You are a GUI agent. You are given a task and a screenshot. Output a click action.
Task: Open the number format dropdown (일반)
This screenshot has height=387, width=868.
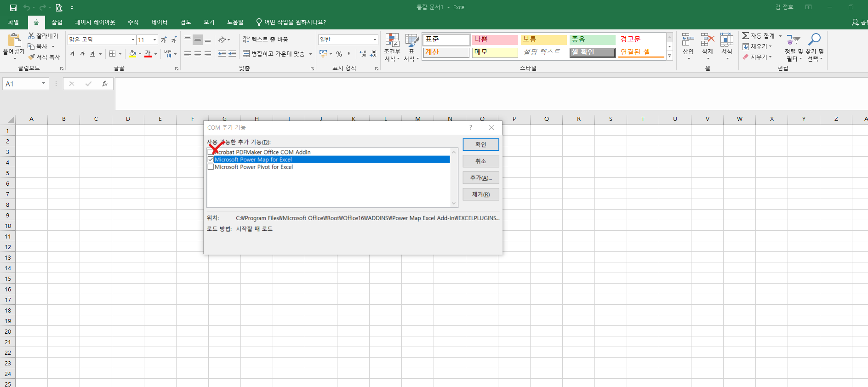[375, 40]
